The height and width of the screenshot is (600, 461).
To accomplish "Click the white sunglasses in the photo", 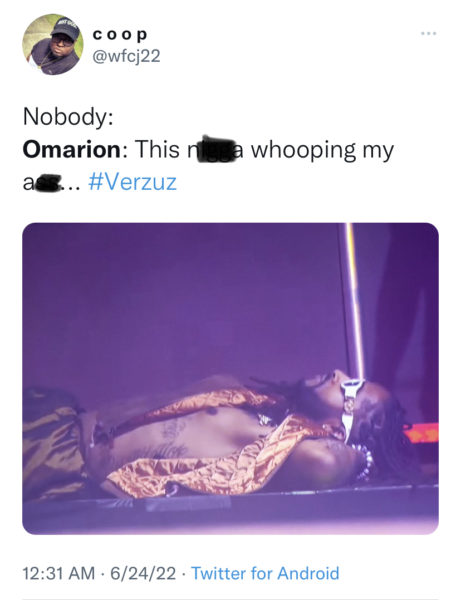I will (x=349, y=406).
